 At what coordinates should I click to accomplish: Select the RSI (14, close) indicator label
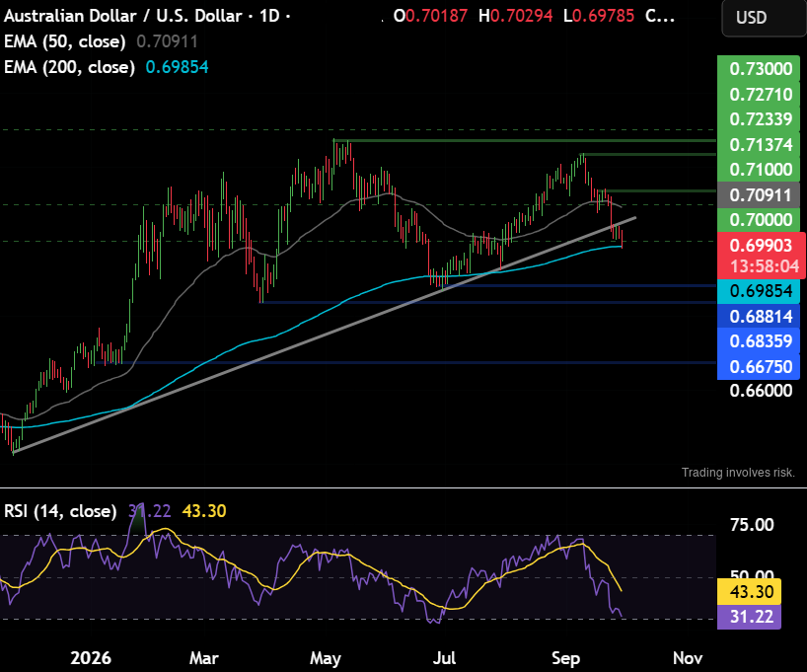[60, 511]
